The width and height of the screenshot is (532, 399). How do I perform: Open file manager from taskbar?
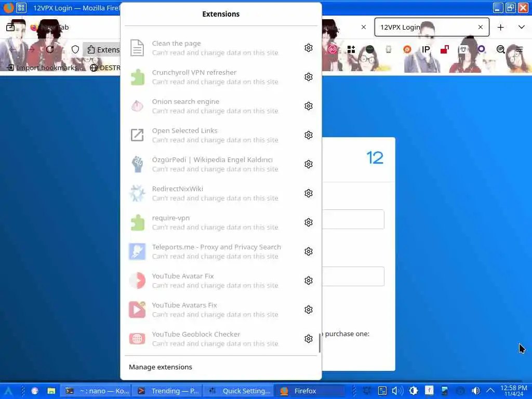(51, 391)
